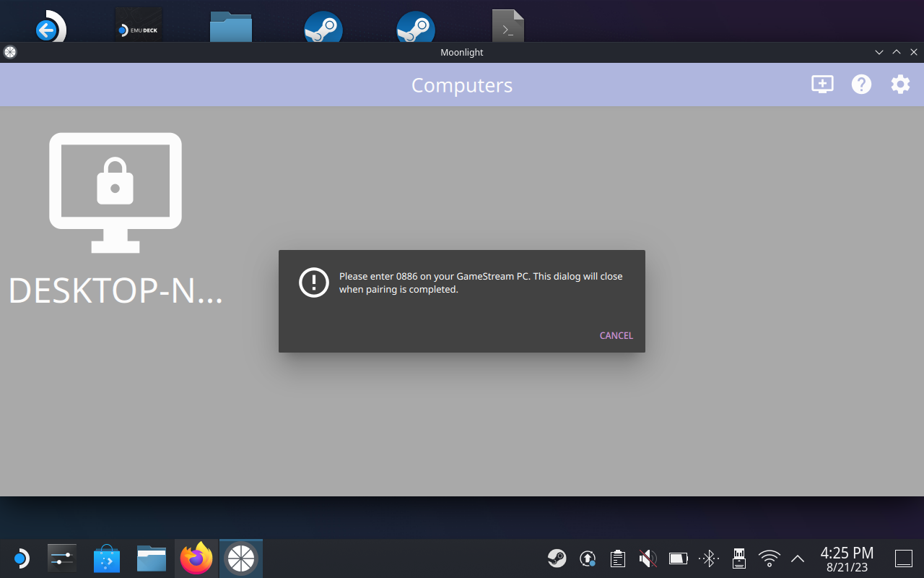The width and height of the screenshot is (924, 578).
Task: Open Firefox from the taskbar
Action: point(196,558)
